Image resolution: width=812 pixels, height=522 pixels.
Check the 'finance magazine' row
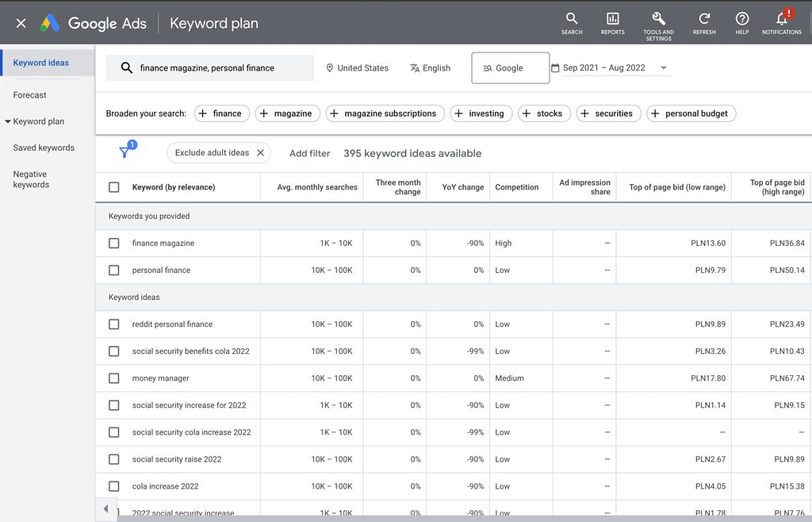(x=114, y=243)
